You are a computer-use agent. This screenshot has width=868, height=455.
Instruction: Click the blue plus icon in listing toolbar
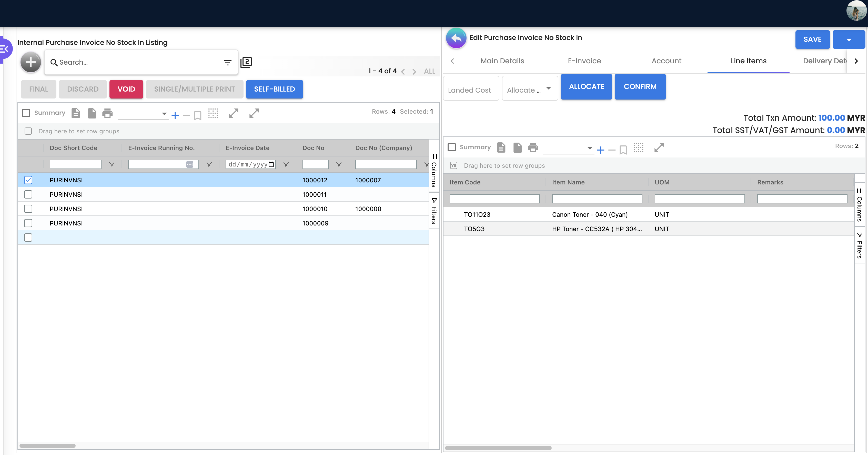point(175,116)
